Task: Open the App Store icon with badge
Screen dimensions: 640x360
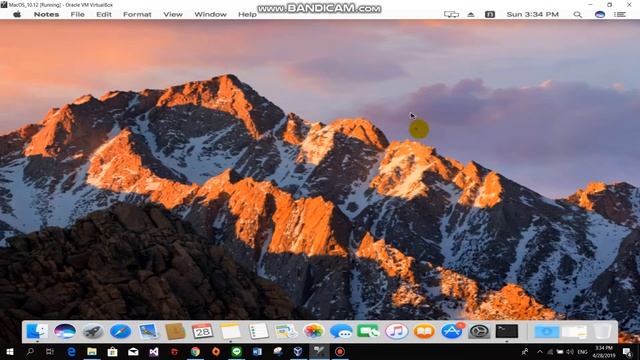Action: coord(452,331)
